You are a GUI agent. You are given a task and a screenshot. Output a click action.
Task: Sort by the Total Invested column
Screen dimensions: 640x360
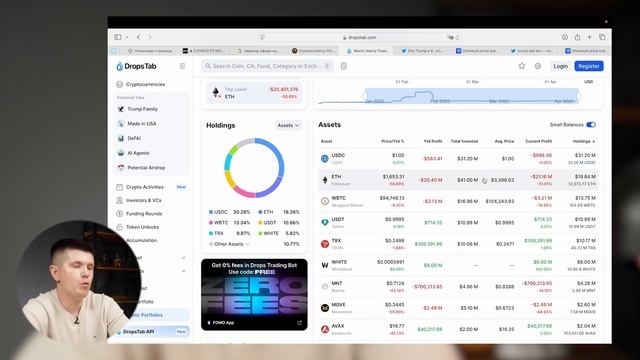pos(464,141)
